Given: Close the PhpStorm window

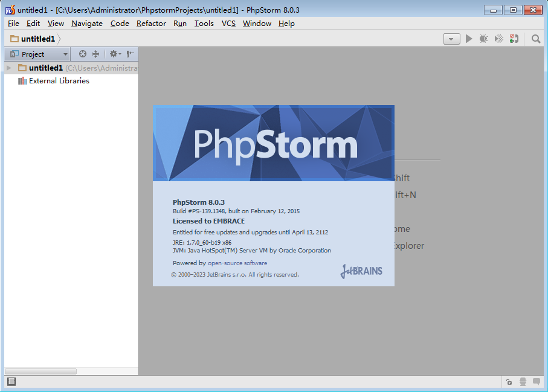Looking at the screenshot, I should coord(533,10).
